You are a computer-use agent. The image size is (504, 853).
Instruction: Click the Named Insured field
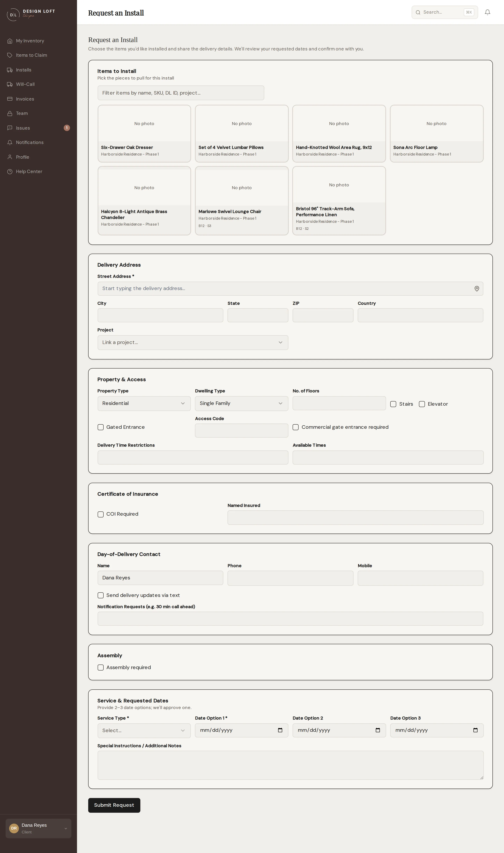click(x=355, y=518)
